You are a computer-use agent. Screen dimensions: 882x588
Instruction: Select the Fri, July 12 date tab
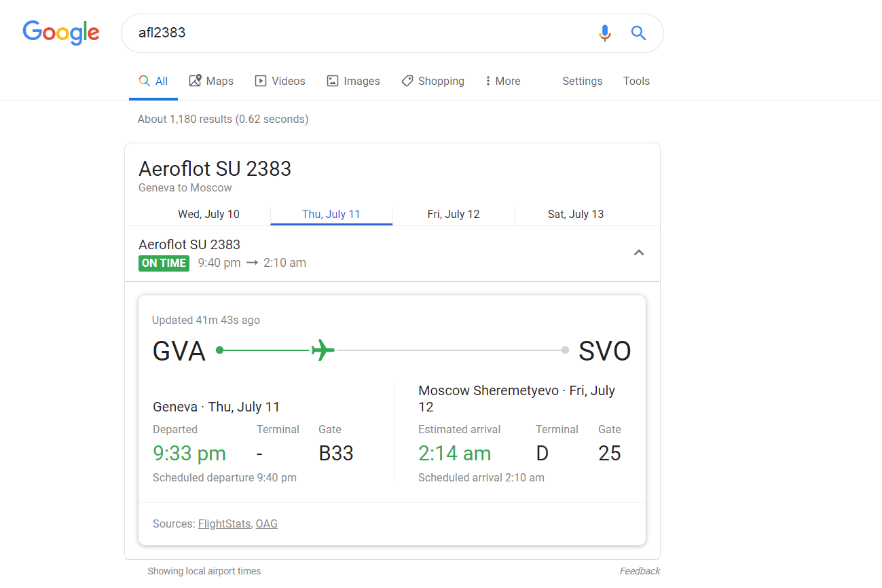pyautogui.click(x=454, y=214)
